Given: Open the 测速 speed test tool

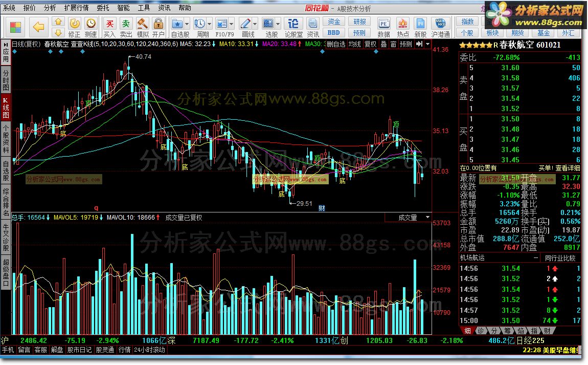Looking at the screenshot, I should 91,28.
